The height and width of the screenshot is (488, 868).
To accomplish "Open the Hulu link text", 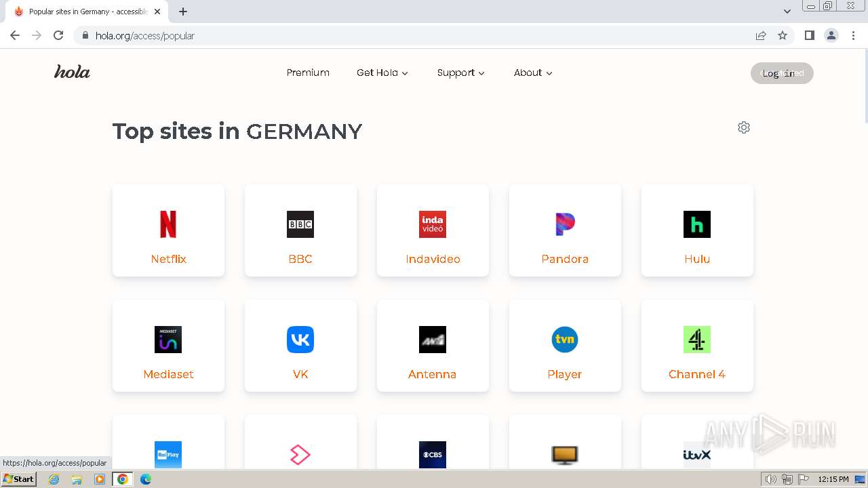I will click(697, 259).
